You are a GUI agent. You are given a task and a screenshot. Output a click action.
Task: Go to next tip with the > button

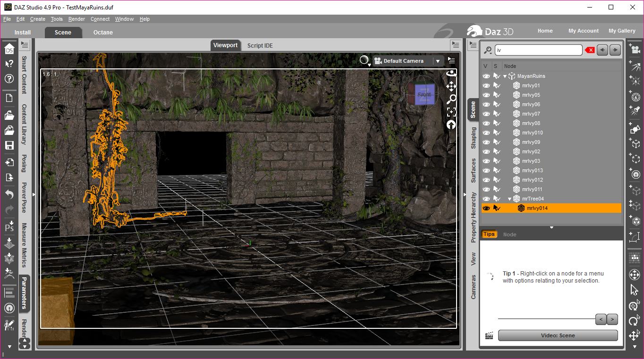(x=612, y=319)
